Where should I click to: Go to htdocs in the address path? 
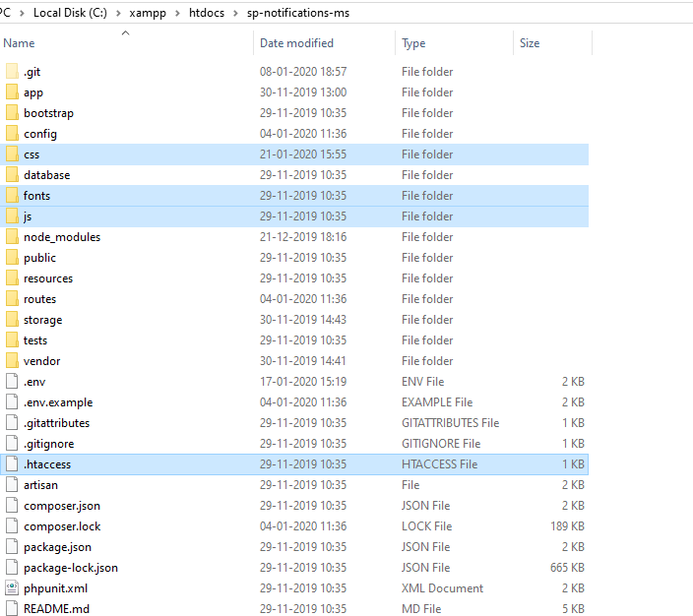pyautogui.click(x=207, y=13)
